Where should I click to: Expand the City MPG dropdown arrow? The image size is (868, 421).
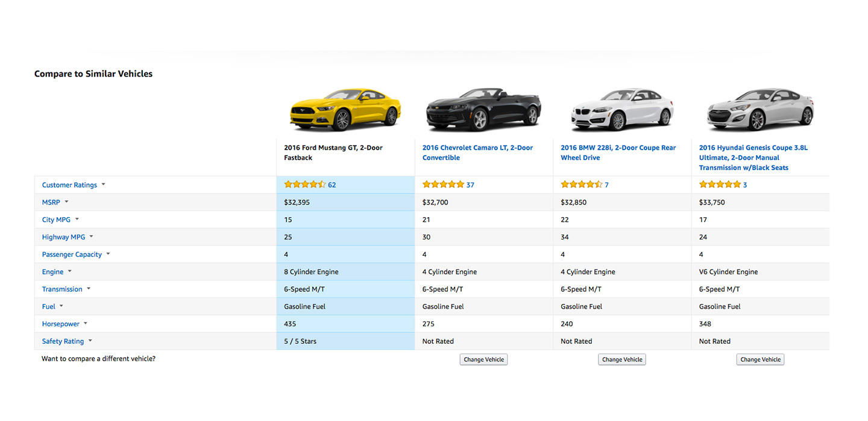coord(77,220)
